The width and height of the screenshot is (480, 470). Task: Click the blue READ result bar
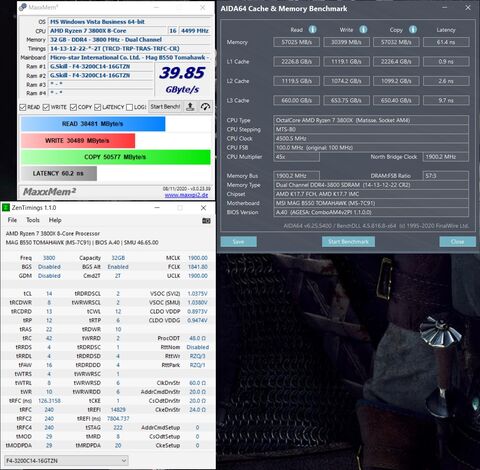click(x=93, y=124)
